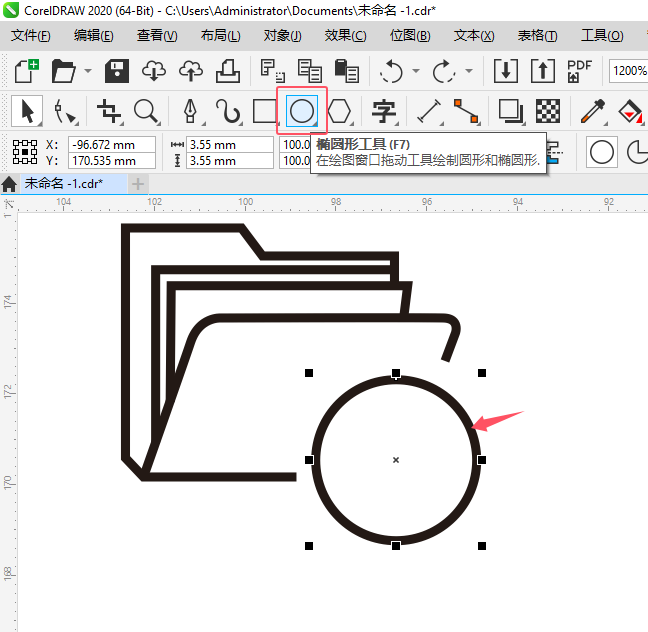This screenshot has width=648, height=632.
Task: Select the Transparency checkerboard tool
Action: [x=547, y=111]
